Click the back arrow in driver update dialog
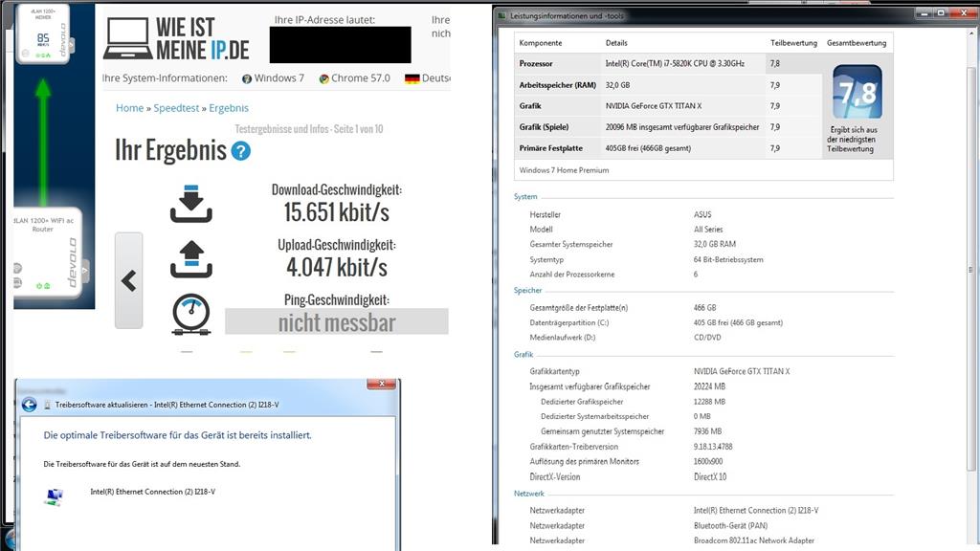Image resolution: width=980 pixels, height=551 pixels. click(x=30, y=405)
